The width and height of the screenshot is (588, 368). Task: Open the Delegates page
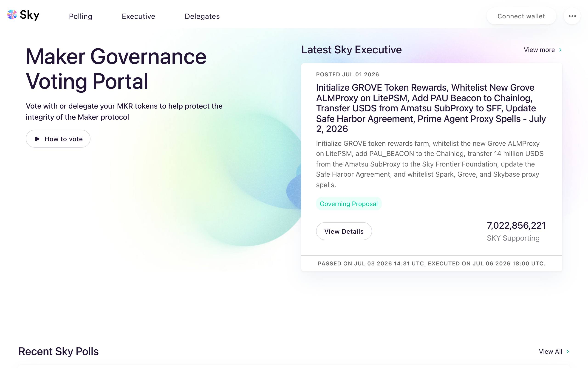[x=202, y=16]
